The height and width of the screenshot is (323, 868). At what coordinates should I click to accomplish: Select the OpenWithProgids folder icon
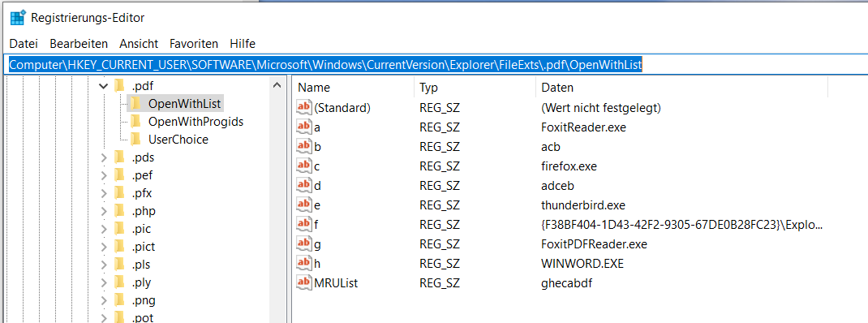pyautogui.click(x=136, y=122)
